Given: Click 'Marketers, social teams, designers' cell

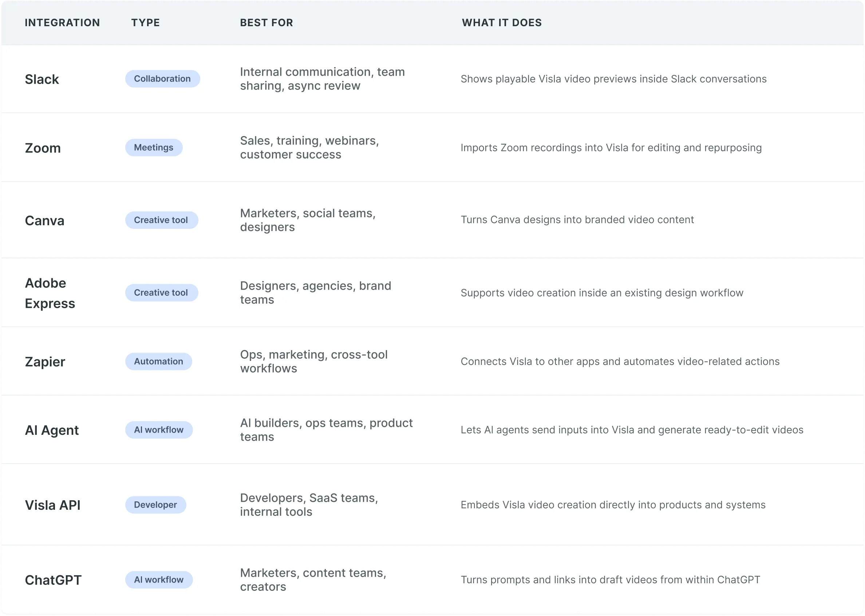Looking at the screenshot, I should pos(308,220).
